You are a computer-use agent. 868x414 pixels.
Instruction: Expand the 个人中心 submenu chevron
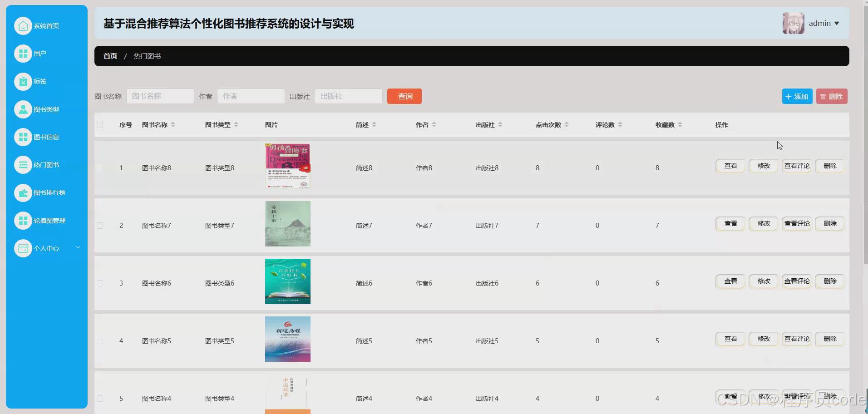[78, 248]
